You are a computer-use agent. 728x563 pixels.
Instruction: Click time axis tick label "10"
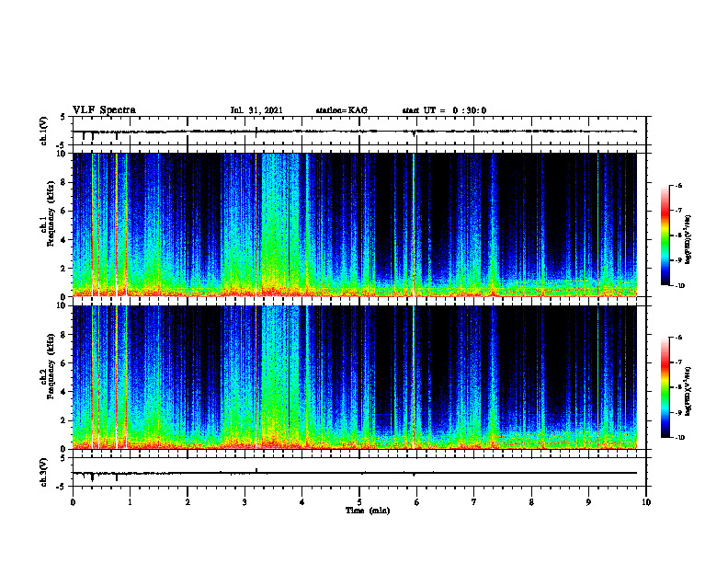646,502
